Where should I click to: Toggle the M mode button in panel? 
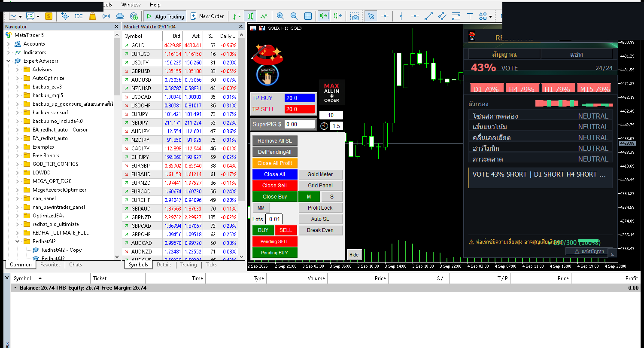(309, 197)
